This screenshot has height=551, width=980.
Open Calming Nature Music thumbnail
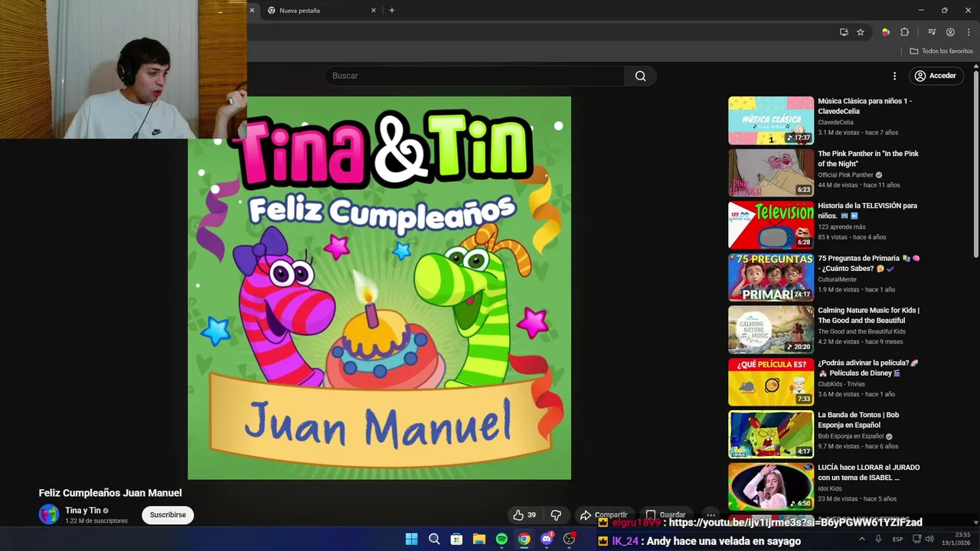[x=771, y=330]
